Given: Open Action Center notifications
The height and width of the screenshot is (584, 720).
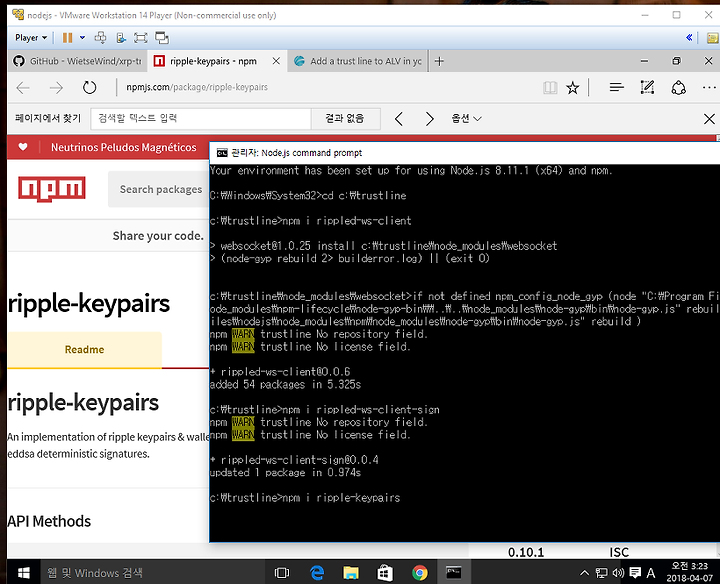Looking at the screenshot, I should click(635, 573).
